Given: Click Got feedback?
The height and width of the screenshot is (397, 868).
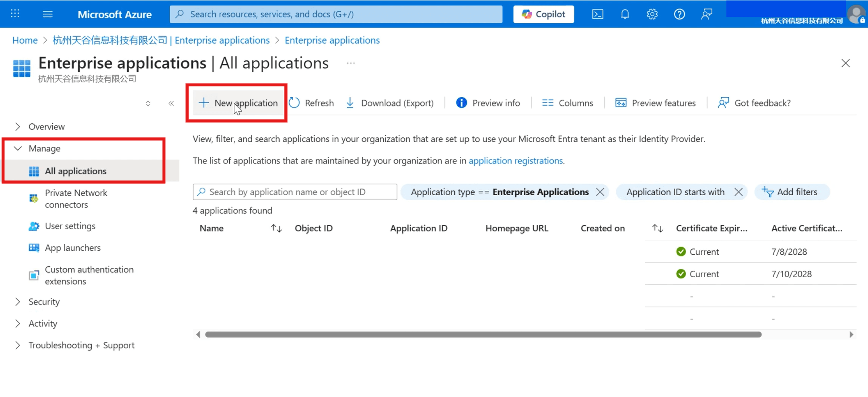Looking at the screenshot, I should click(x=754, y=103).
